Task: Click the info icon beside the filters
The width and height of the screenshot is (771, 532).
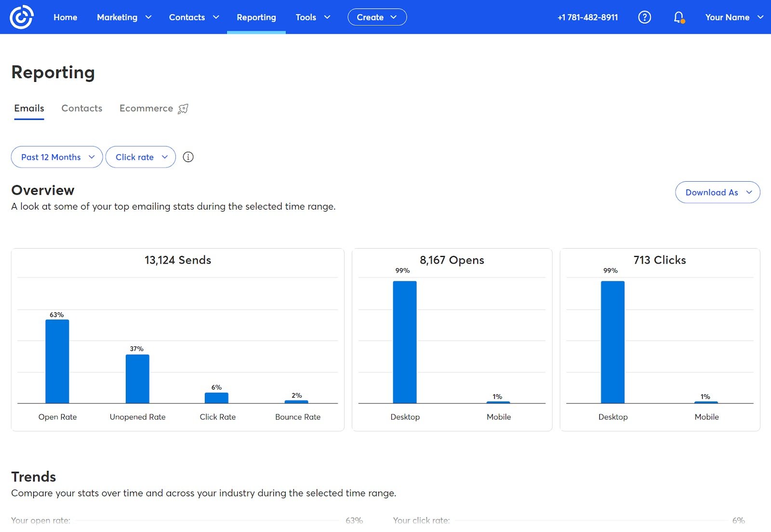Action: (x=188, y=157)
